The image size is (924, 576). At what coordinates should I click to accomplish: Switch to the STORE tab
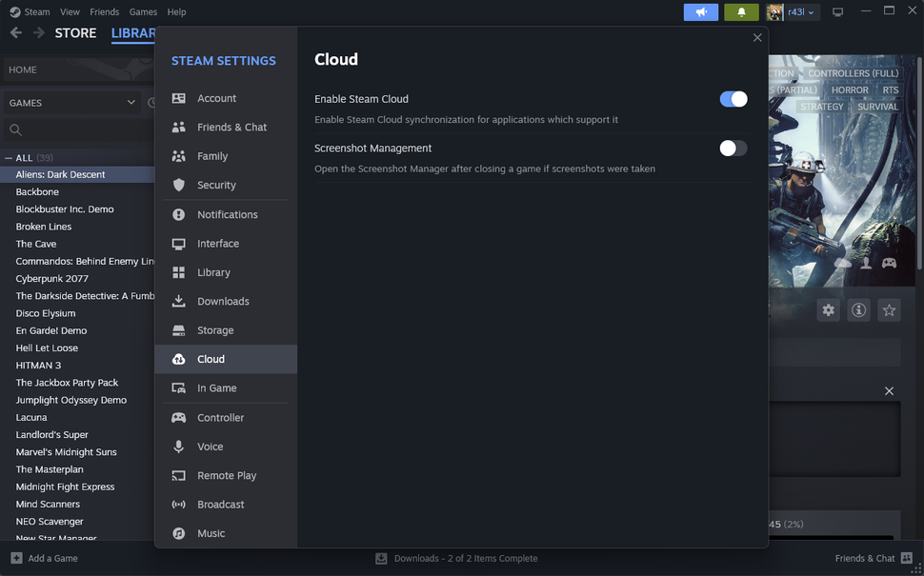(x=73, y=32)
